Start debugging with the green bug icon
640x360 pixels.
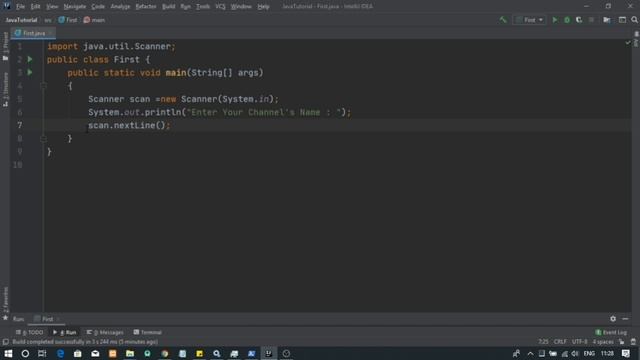click(567, 20)
